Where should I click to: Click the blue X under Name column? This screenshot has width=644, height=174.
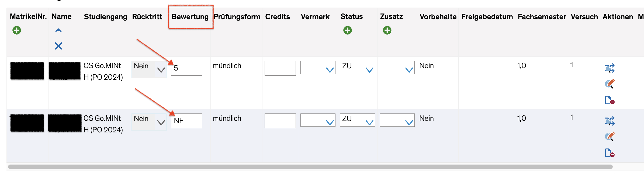coord(58,46)
